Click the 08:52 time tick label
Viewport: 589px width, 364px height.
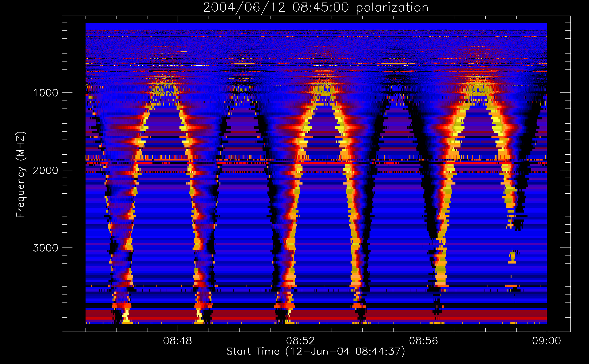click(301, 341)
